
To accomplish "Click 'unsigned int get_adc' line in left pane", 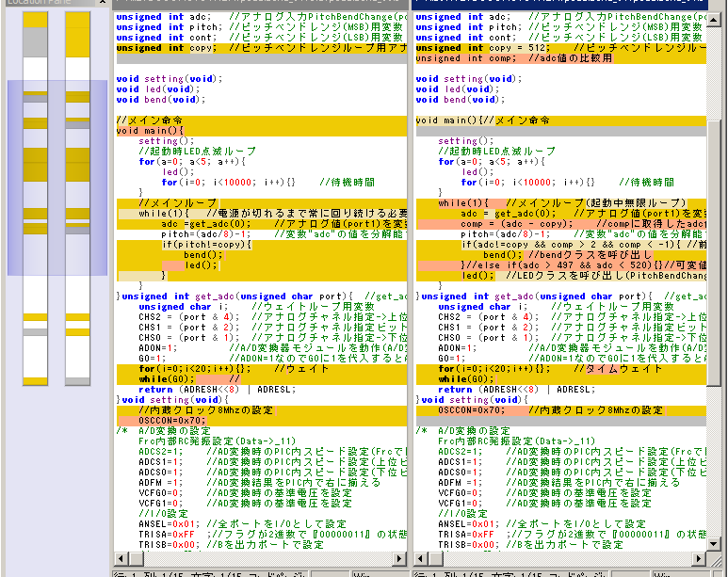I will coord(262,297).
